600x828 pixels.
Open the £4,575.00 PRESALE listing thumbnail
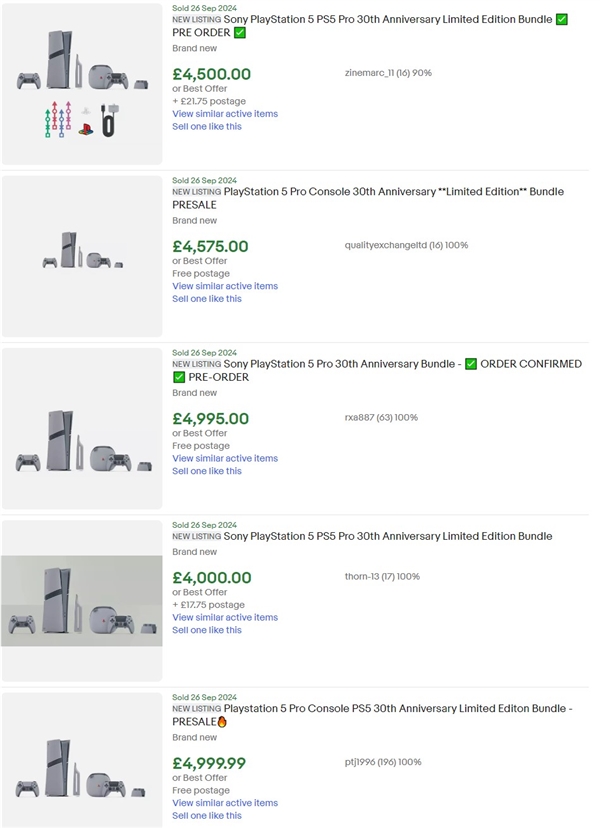tap(82, 256)
